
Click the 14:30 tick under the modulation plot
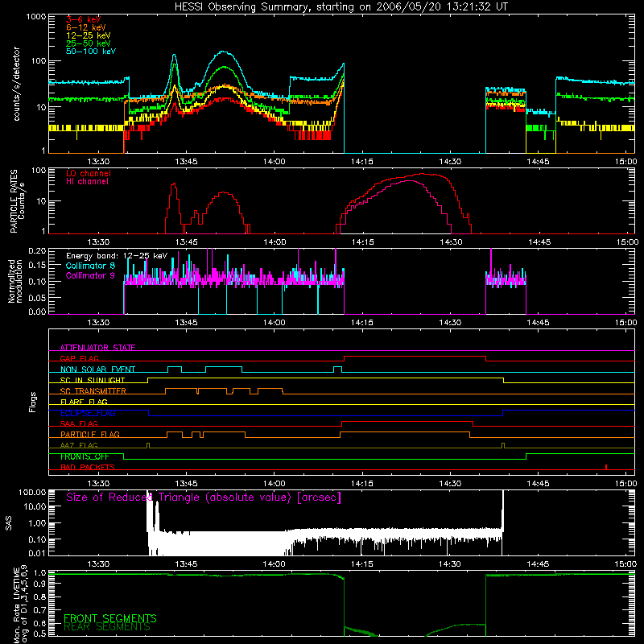coord(450,323)
